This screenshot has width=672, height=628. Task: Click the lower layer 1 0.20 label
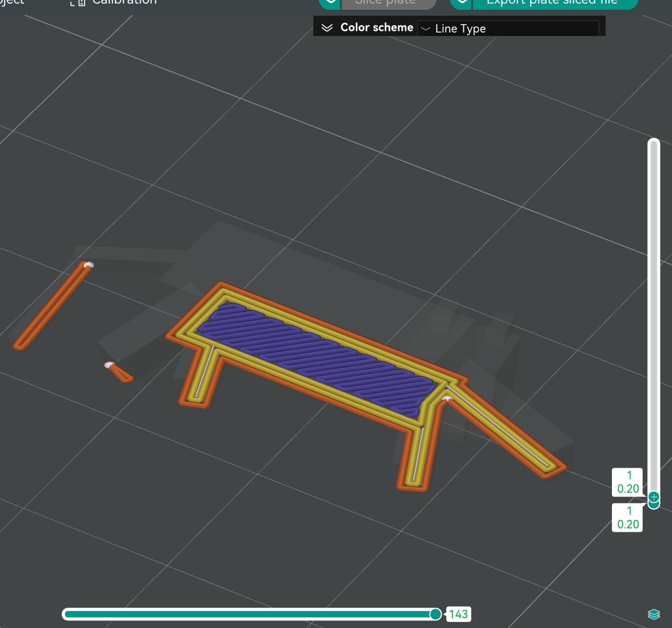(x=627, y=518)
